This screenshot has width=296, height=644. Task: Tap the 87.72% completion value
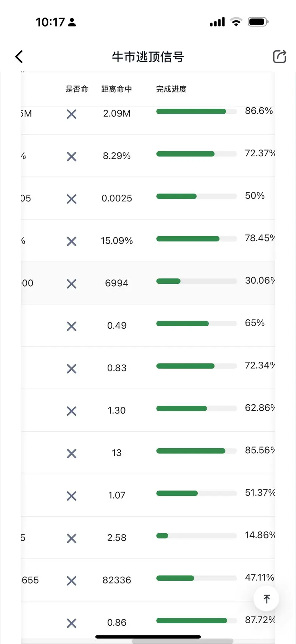[x=260, y=620]
